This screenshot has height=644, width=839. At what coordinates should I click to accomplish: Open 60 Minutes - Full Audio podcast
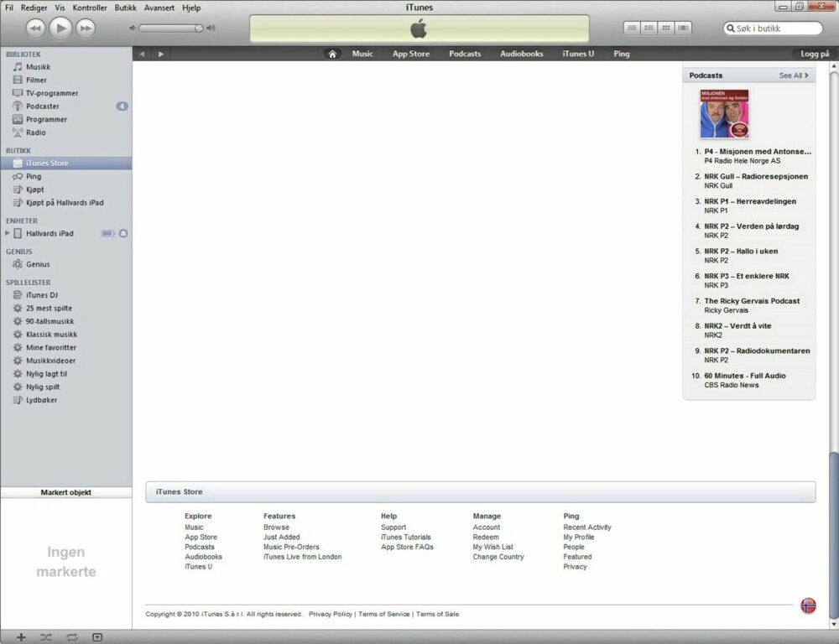pyautogui.click(x=745, y=376)
